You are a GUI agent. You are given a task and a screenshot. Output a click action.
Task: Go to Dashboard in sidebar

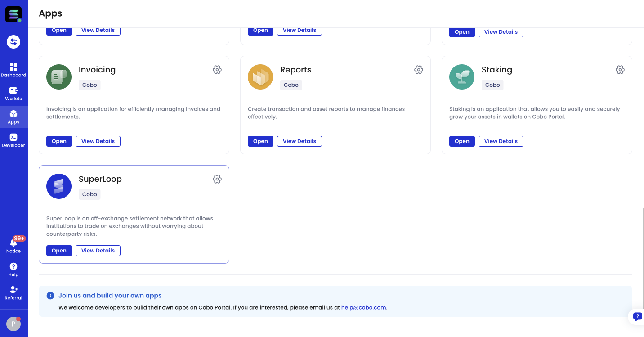click(13, 70)
